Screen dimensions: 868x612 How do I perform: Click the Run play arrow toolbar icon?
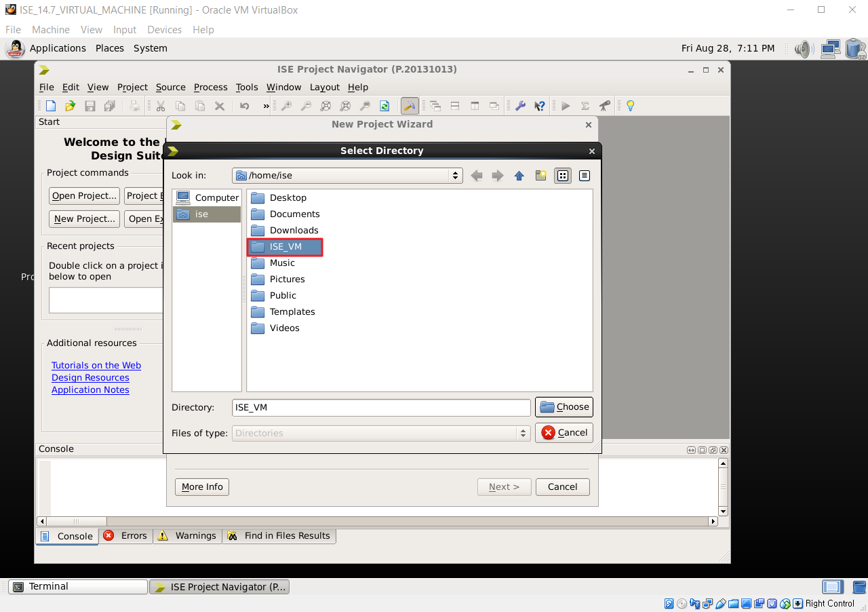[566, 106]
